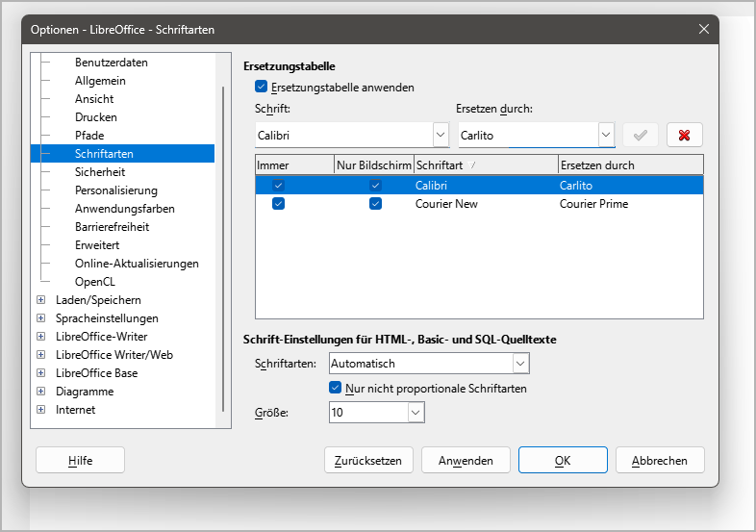
Task: Click the Ersetzen durch column header
Action: [x=631, y=165]
